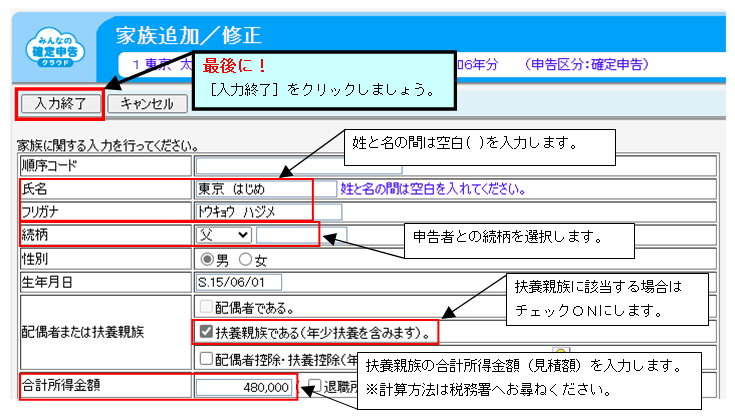Select the 男 radio button

click(207, 259)
